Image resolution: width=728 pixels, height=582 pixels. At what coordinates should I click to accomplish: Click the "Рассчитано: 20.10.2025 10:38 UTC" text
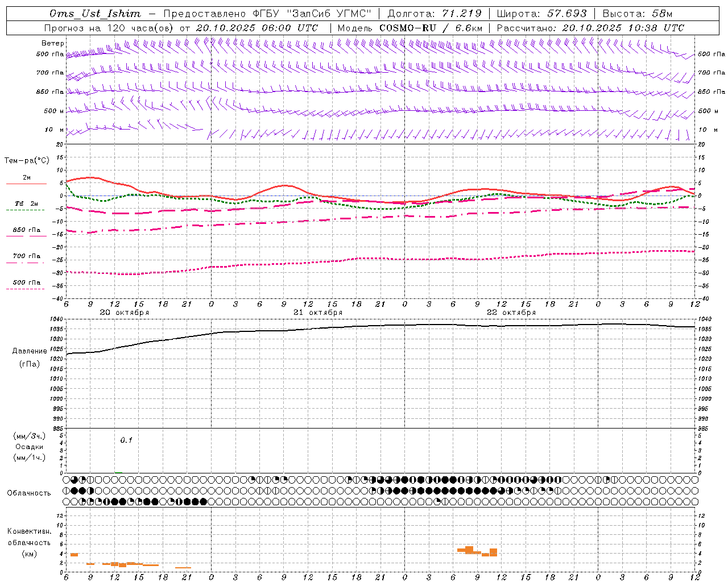590,28
